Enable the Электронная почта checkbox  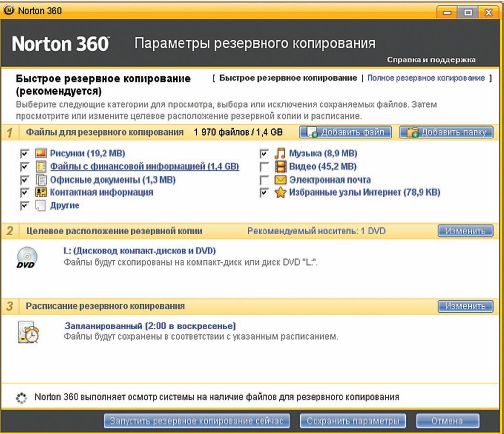pyautogui.click(x=264, y=180)
